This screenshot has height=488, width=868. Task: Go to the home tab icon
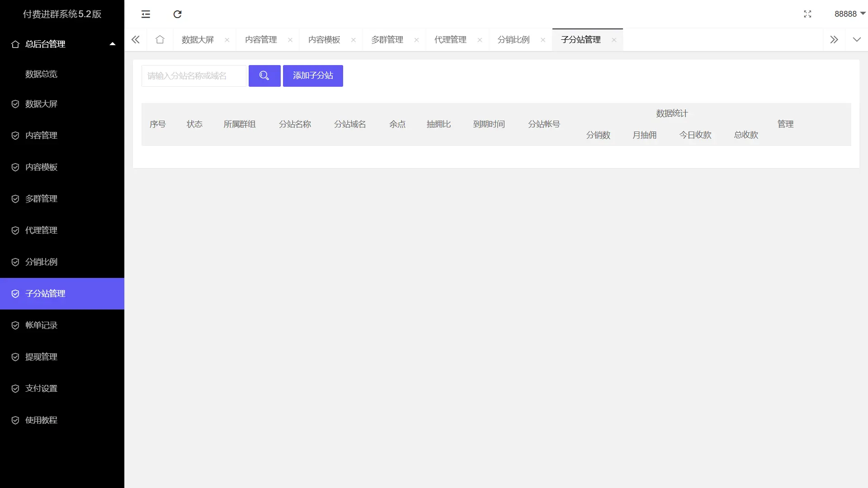pyautogui.click(x=160, y=40)
